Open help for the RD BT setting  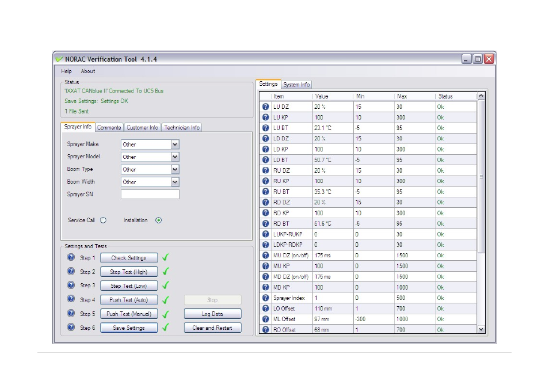pyautogui.click(x=266, y=223)
